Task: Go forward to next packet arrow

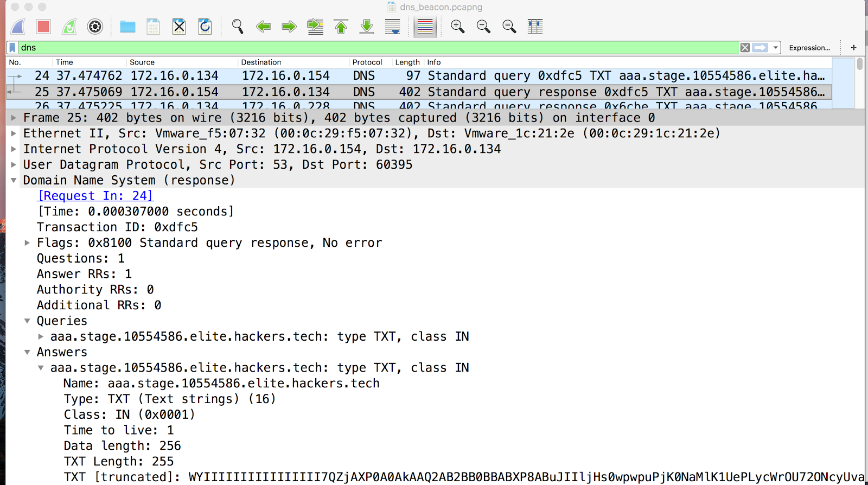Action: coord(289,27)
